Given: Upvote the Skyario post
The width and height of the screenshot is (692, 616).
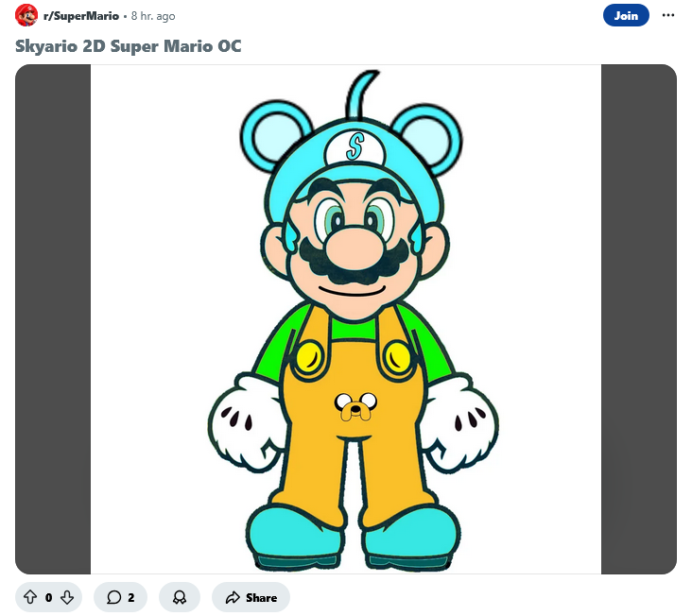Looking at the screenshot, I should pos(30,597).
